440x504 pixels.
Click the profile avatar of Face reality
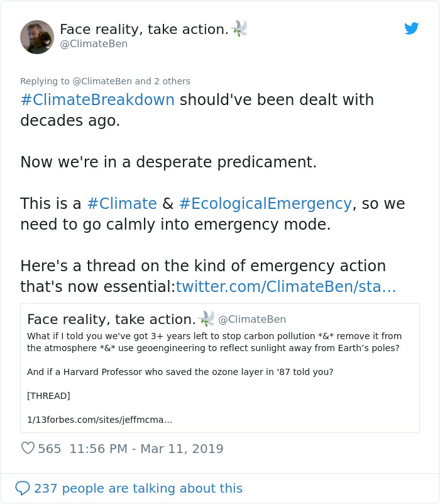(x=37, y=37)
